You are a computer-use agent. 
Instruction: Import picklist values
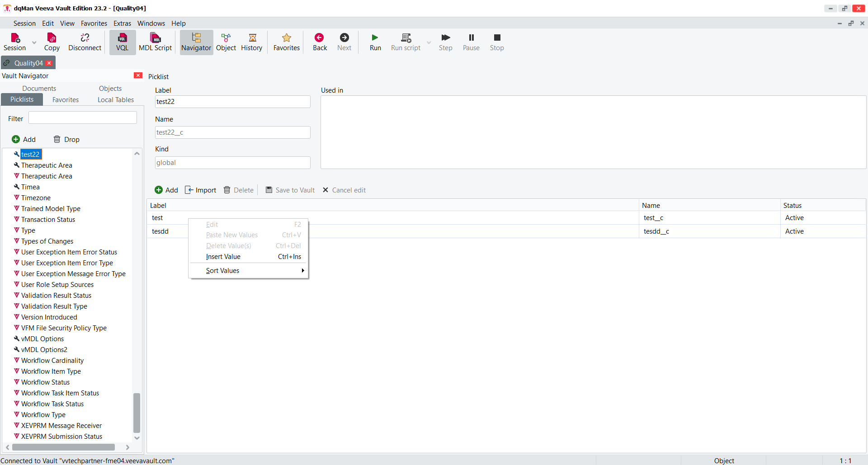click(201, 190)
